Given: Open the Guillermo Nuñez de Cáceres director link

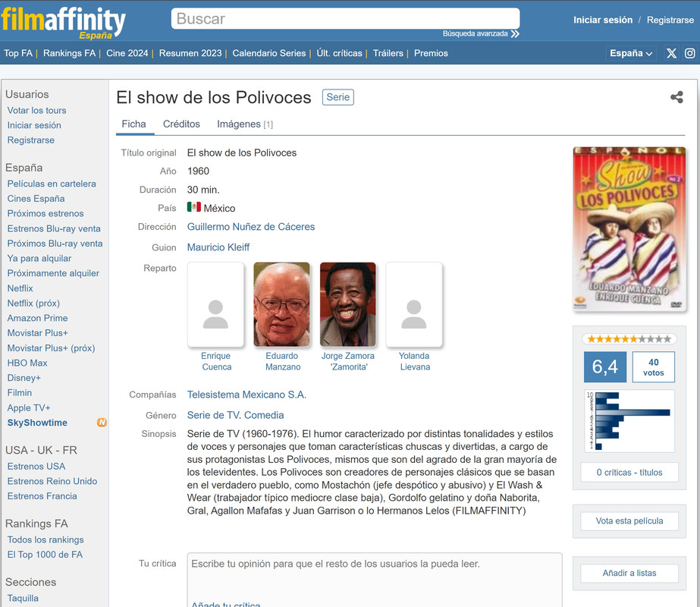Looking at the screenshot, I should (251, 227).
